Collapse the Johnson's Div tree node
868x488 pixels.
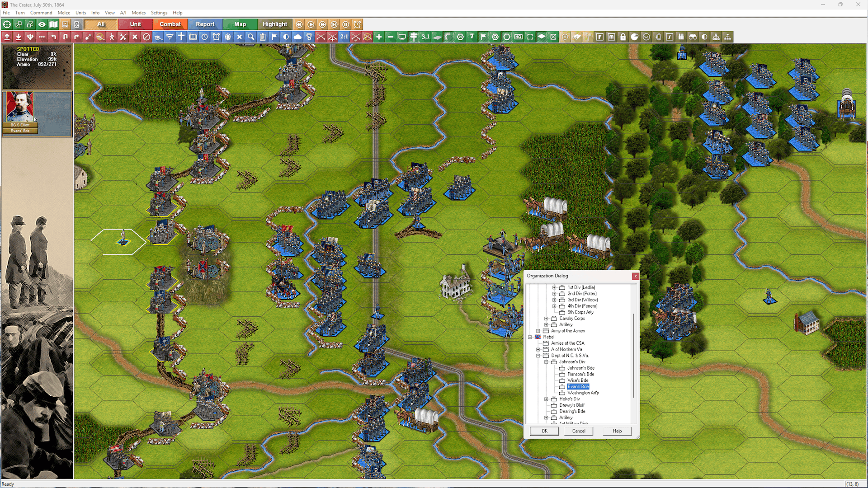click(x=546, y=362)
